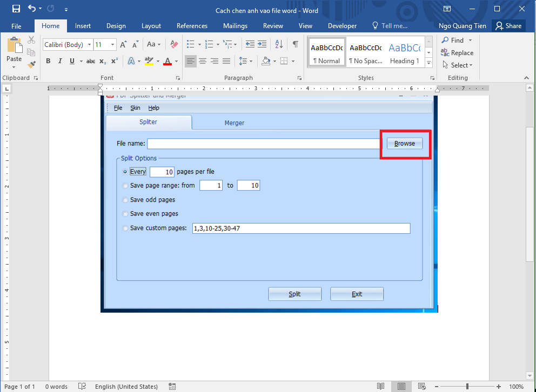This screenshot has height=392, width=536.
Task: Toggle Bold formatting
Action: pyautogui.click(x=48, y=61)
